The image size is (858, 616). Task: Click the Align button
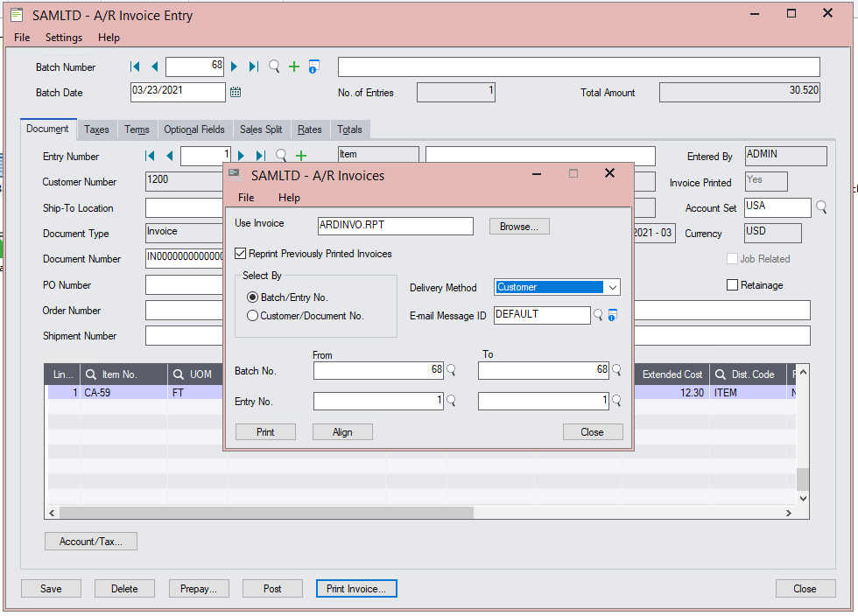(x=342, y=432)
